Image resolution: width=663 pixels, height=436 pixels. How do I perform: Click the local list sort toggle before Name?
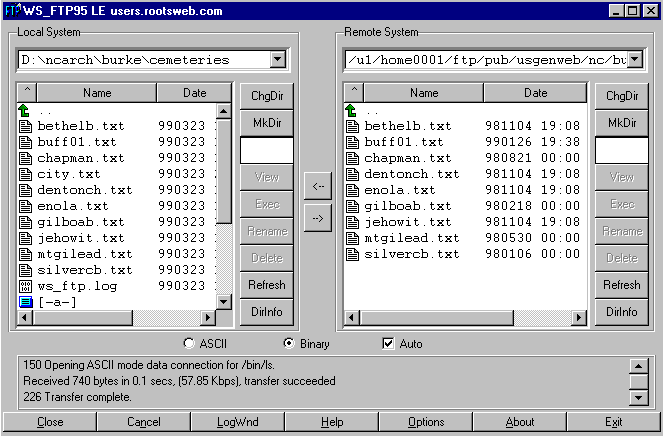(x=27, y=93)
